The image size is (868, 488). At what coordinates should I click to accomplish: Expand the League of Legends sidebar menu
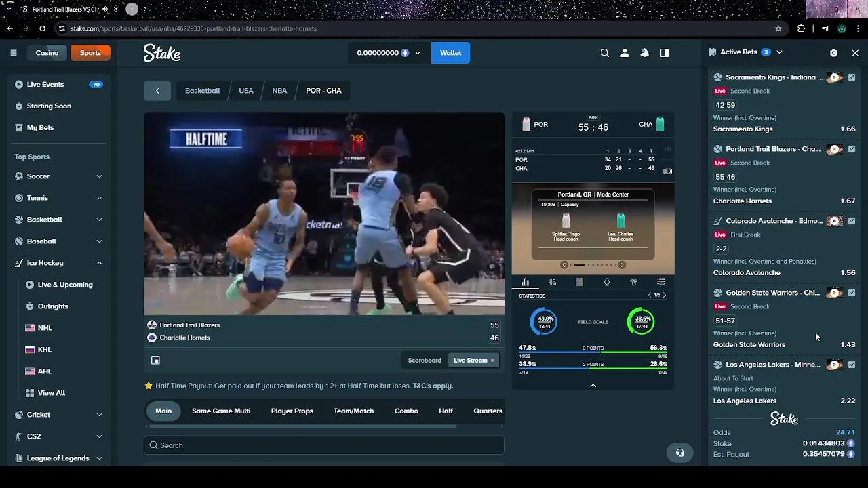[x=99, y=458]
